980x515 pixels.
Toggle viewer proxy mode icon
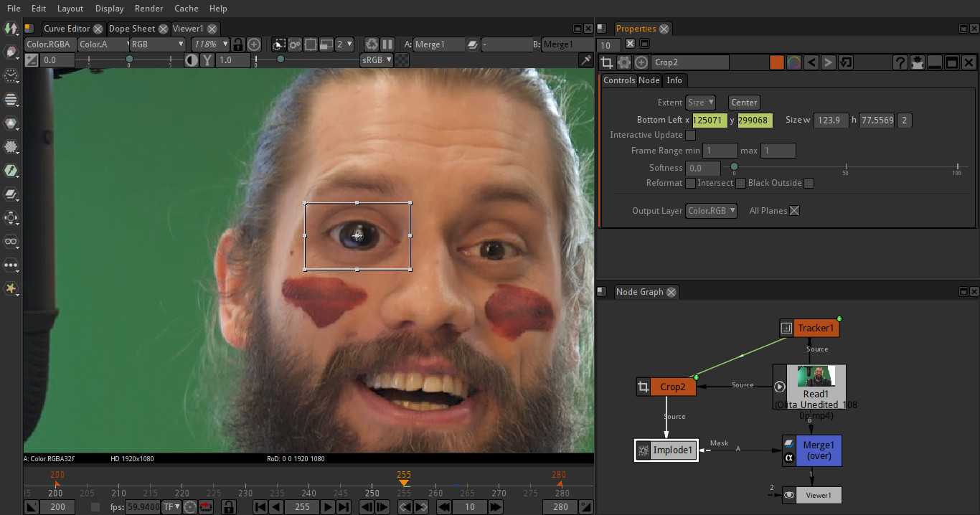coord(326,44)
